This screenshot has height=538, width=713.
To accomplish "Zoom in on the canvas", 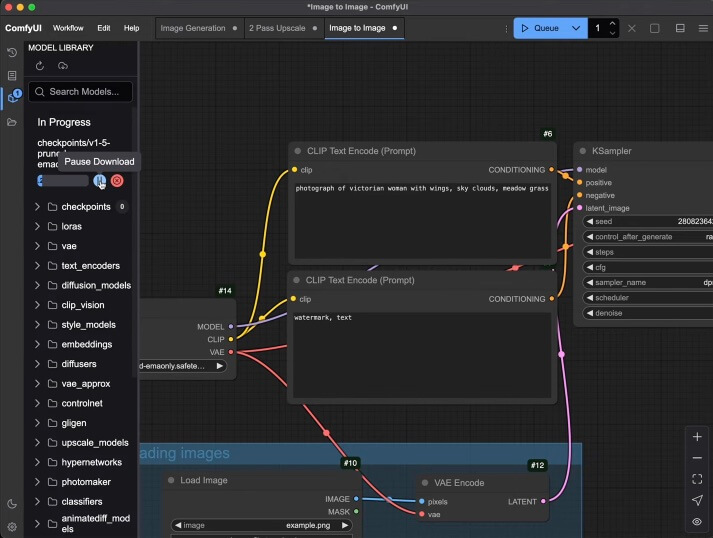I will pyautogui.click(x=697, y=437).
